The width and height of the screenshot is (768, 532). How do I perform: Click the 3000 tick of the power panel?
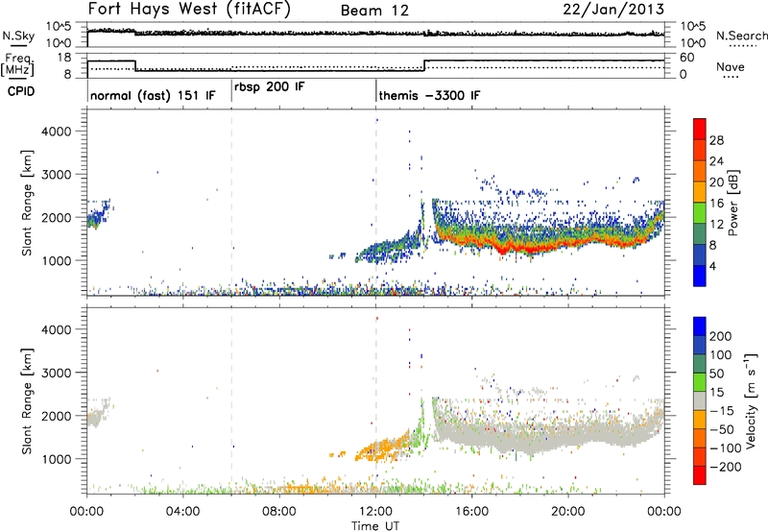pyautogui.click(x=57, y=175)
